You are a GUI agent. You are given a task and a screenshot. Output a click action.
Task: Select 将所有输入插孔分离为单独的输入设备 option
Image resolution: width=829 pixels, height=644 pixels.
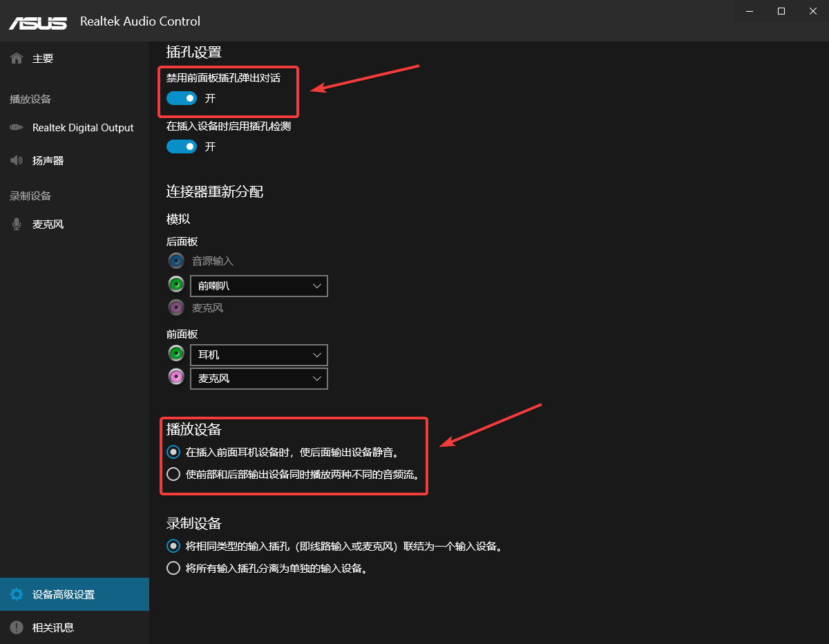[x=173, y=569]
